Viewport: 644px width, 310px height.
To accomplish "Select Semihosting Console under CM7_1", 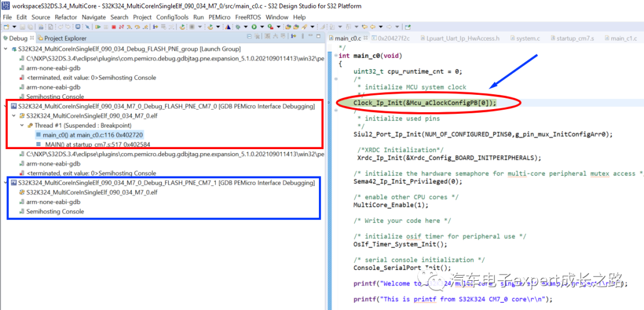I will pos(51,212).
